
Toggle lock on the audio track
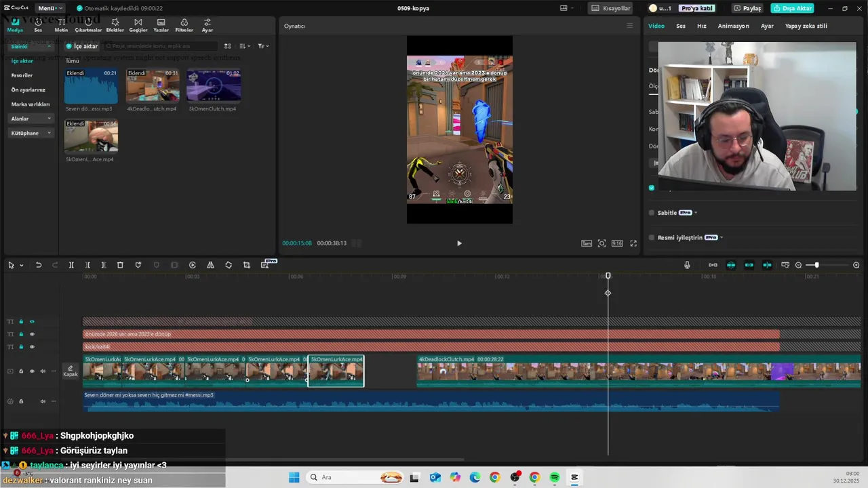pos(21,401)
